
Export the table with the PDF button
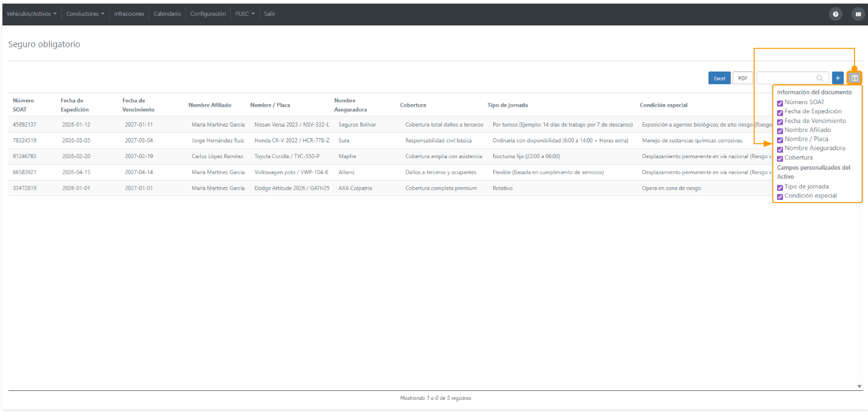point(742,78)
